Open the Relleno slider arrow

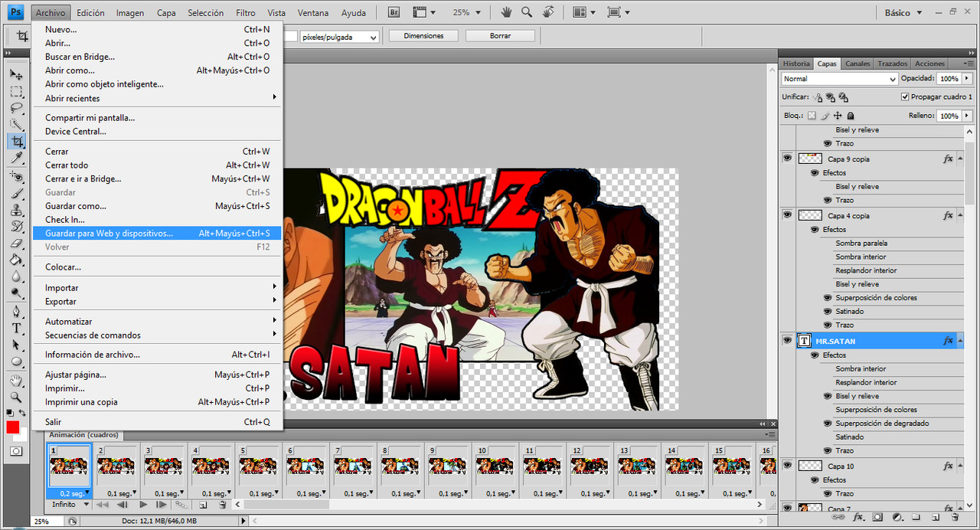[967, 116]
